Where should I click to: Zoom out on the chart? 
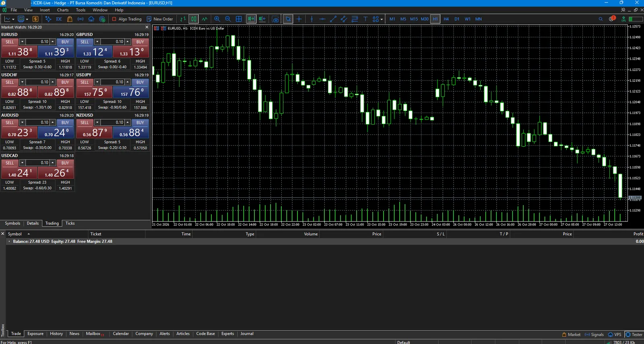228,19
